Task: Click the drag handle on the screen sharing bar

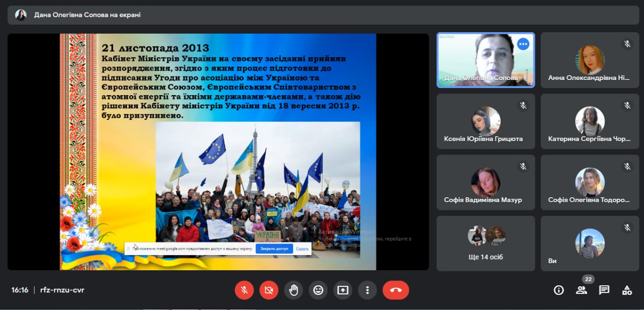Action: [129, 249]
